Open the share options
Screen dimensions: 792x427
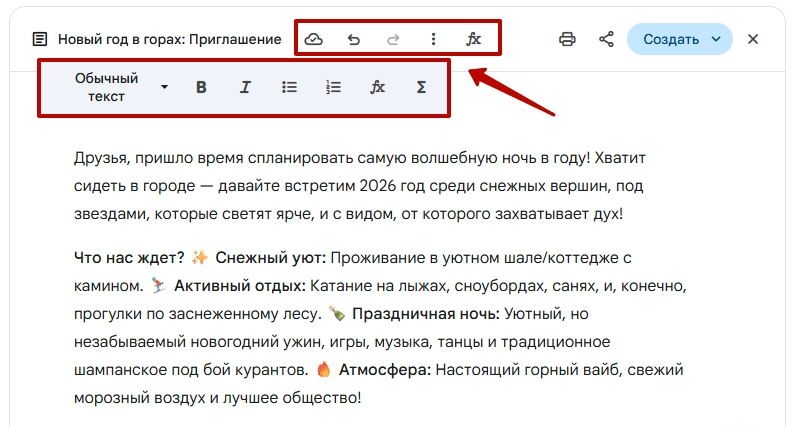(x=606, y=39)
